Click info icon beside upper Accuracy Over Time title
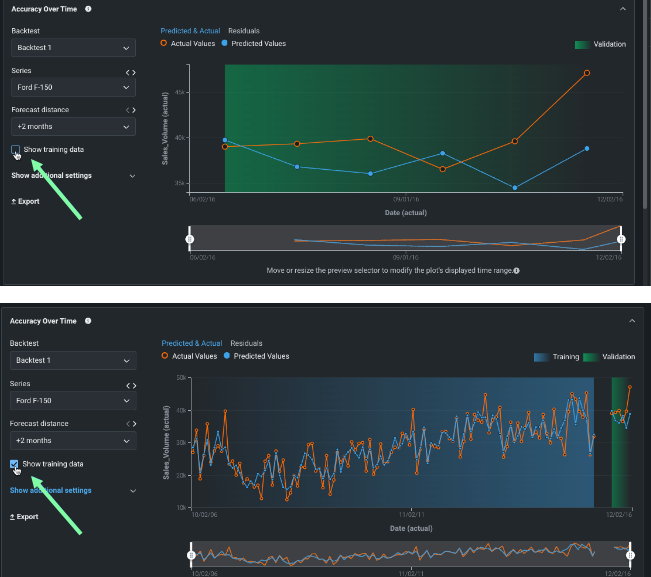 [89, 9]
